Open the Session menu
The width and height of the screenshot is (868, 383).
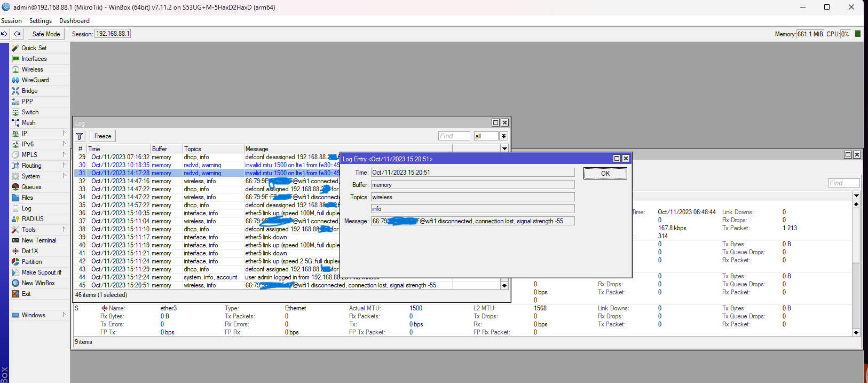pyautogui.click(x=11, y=21)
